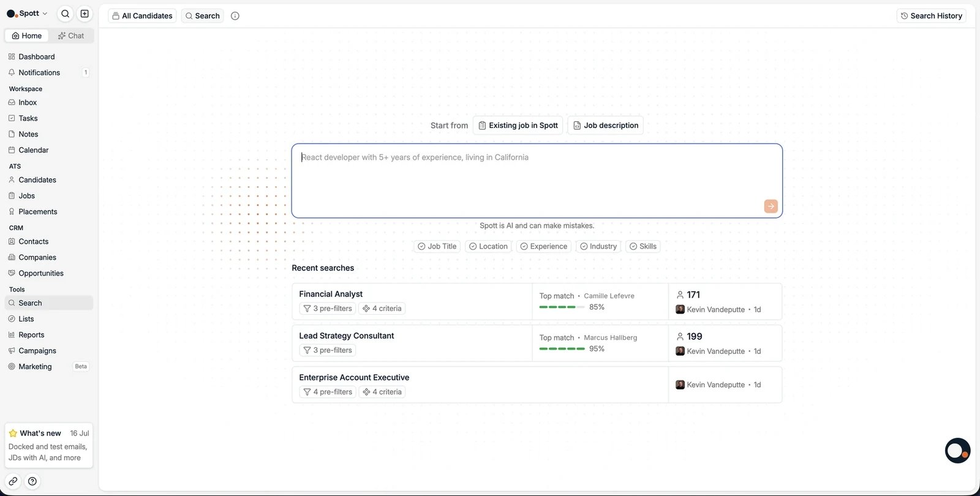Submit the search with the orange arrow button
Image resolution: width=980 pixels, height=496 pixels.
(x=771, y=206)
